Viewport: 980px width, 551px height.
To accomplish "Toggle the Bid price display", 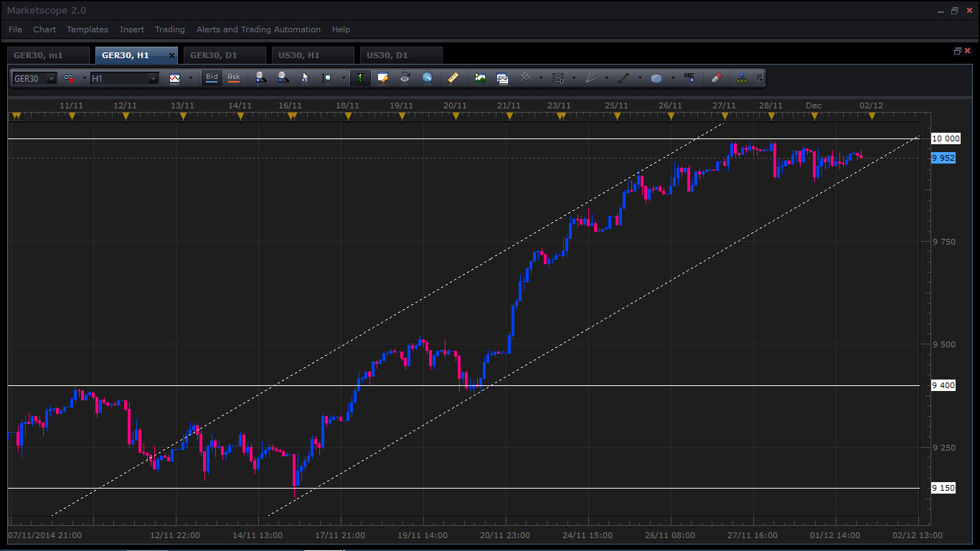I will [212, 77].
